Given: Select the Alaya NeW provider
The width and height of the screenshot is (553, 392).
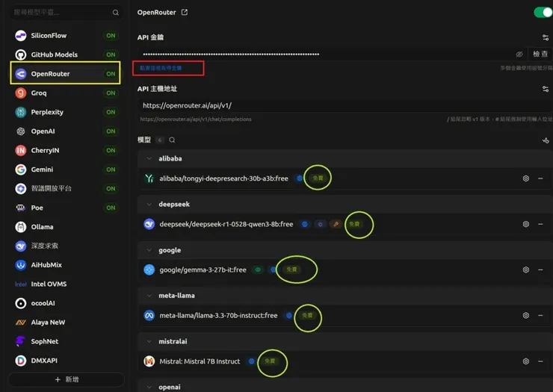Looking at the screenshot, I should pyautogui.click(x=66, y=323).
